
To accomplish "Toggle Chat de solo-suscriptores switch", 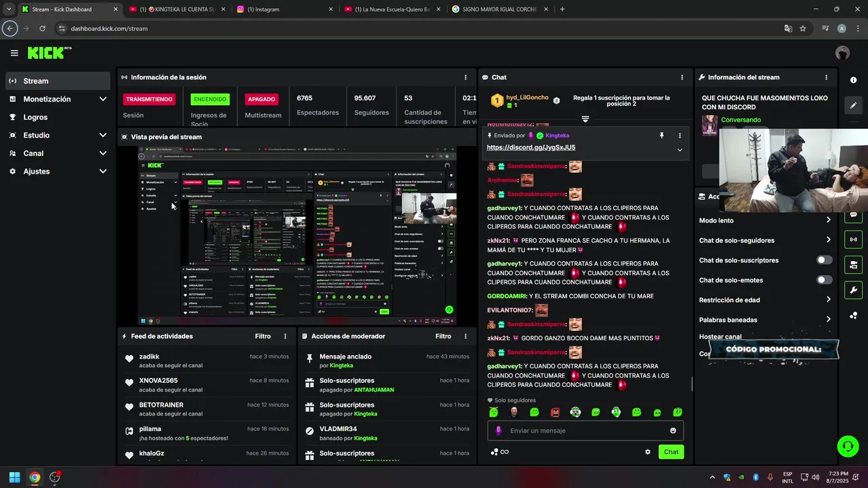I will click(x=824, y=260).
